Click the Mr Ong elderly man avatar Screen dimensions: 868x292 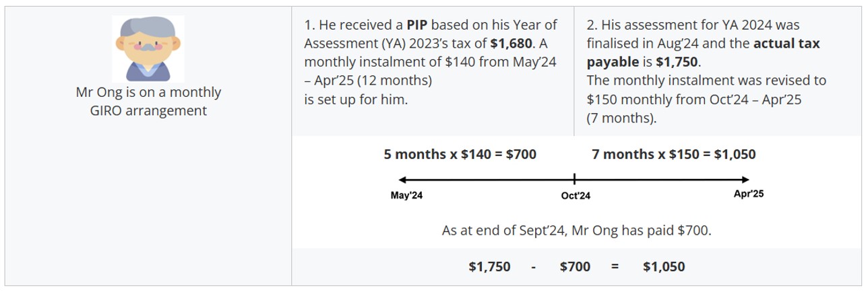(148, 49)
